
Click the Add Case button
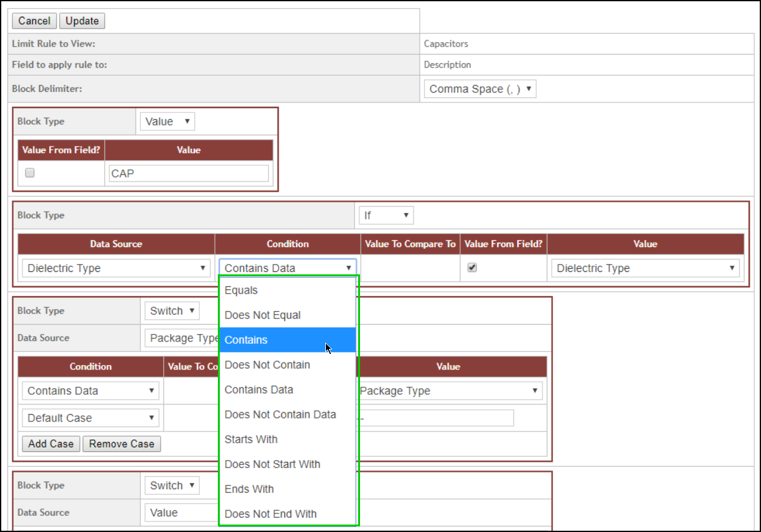pos(51,444)
